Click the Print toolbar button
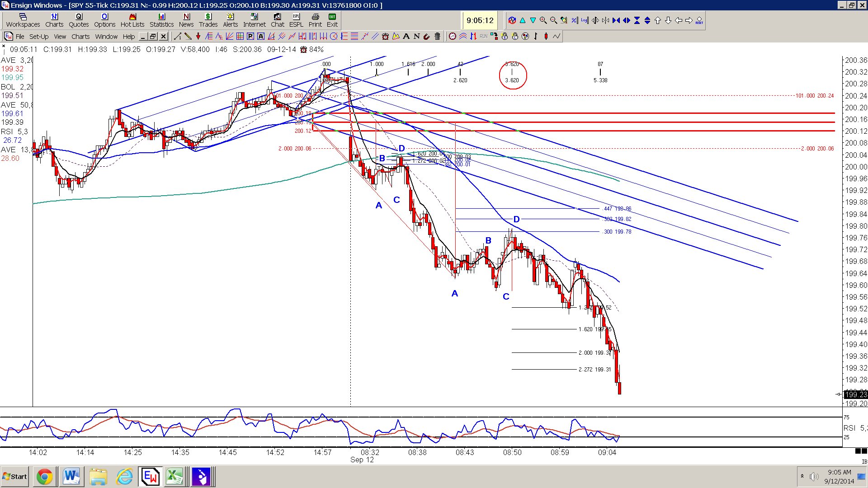 coord(315,20)
